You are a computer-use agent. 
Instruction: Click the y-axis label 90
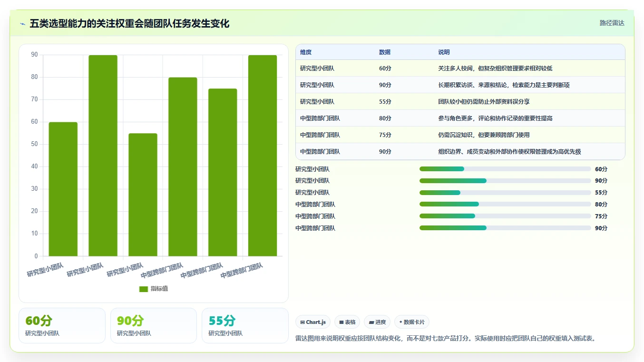pos(34,55)
